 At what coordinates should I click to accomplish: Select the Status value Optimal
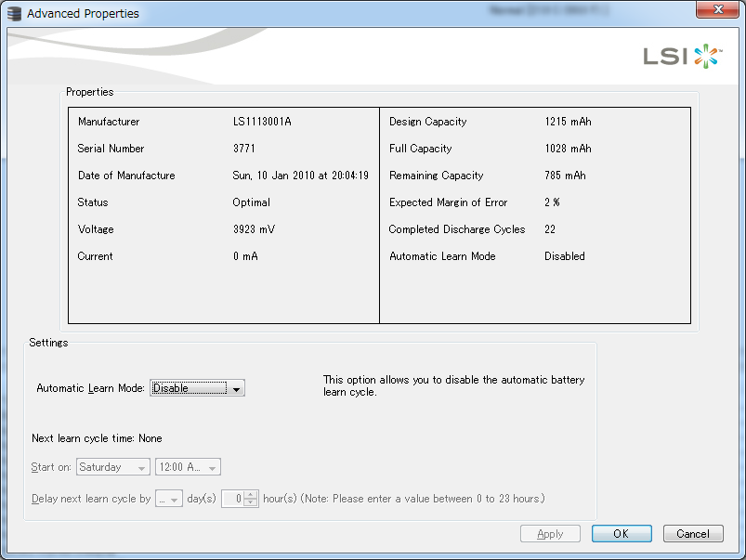[x=251, y=202]
